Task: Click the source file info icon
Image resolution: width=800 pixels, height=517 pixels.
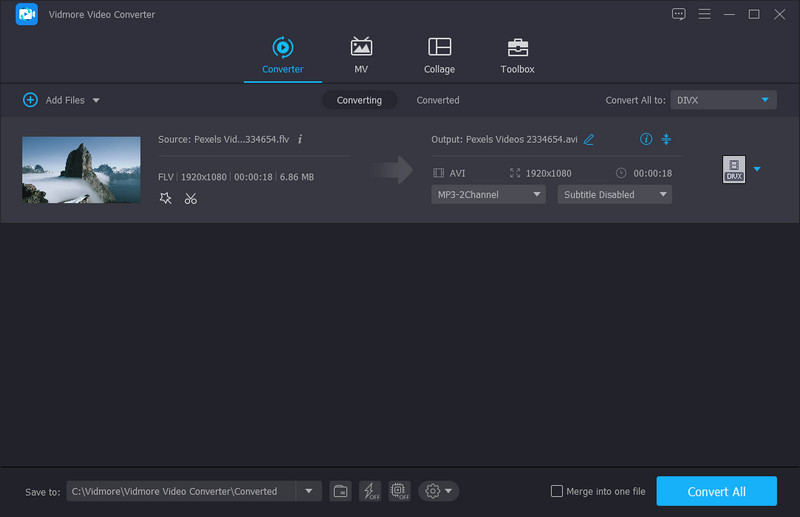Action: (x=300, y=139)
